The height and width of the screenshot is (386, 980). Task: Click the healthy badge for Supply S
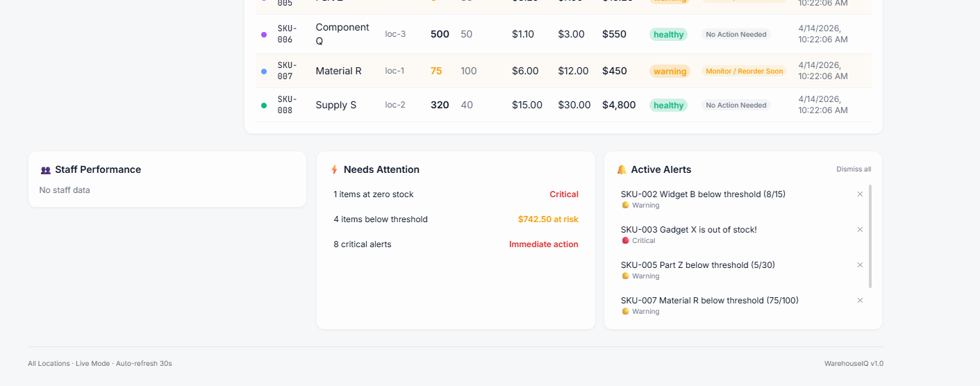[x=668, y=106]
